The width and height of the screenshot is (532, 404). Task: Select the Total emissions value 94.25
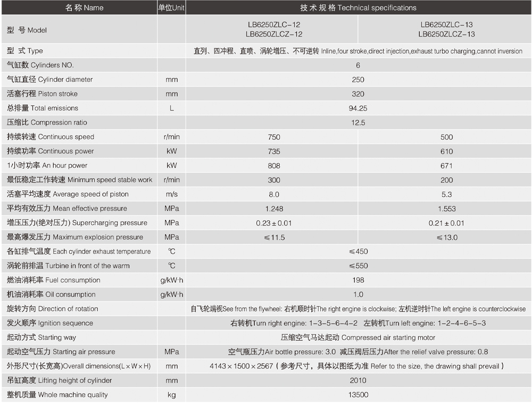pos(358,108)
